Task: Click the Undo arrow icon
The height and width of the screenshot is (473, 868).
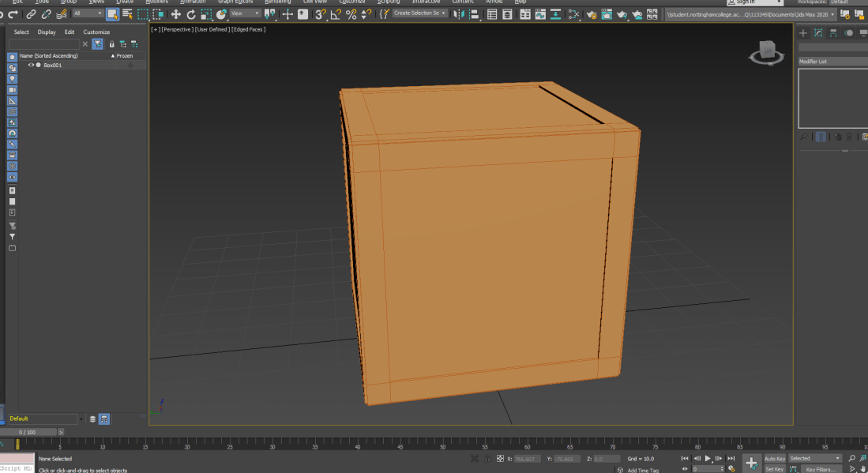Action: pyautogui.click(x=2, y=14)
